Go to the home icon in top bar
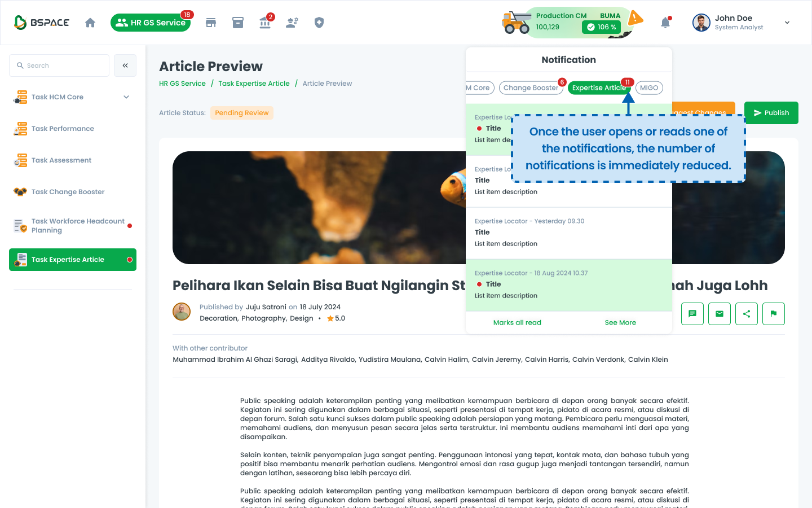The height and width of the screenshot is (508, 812). click(x=90, y=23)
